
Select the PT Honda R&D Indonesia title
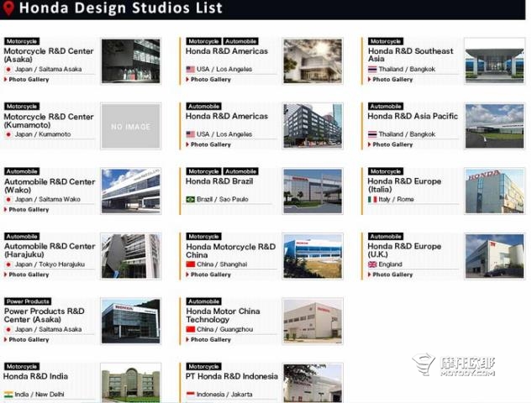pyautogui.click(x=232, y=376)
